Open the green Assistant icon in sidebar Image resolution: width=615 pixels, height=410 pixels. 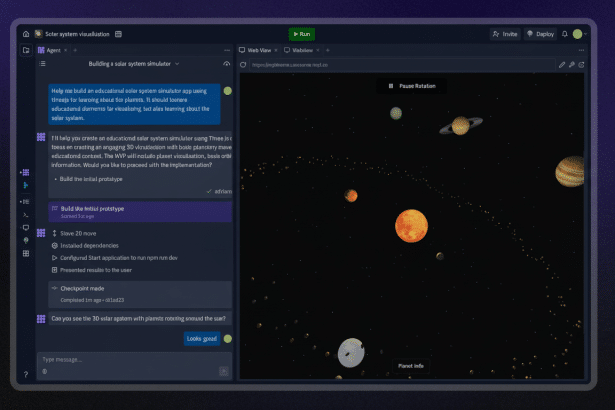tap(25, 185)
